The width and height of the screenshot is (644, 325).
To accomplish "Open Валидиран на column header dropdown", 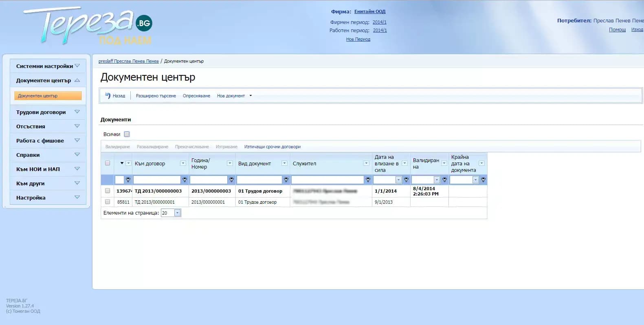I will tap(444, 163).
